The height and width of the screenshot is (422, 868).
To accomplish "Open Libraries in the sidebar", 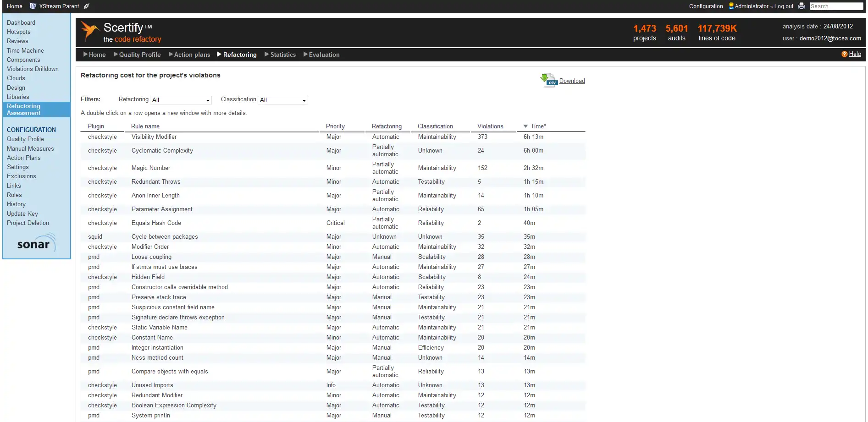I will (18, 97).
